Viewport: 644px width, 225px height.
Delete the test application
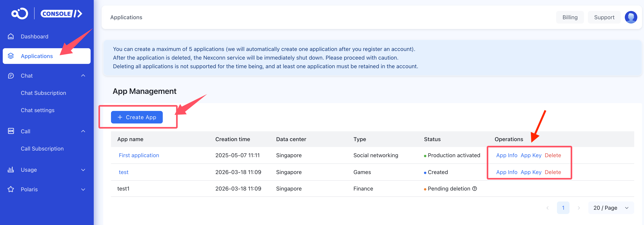click(x=552, y=172)
